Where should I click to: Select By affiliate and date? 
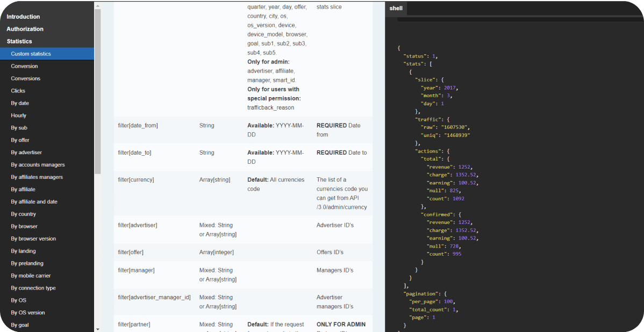pos(34,202)
